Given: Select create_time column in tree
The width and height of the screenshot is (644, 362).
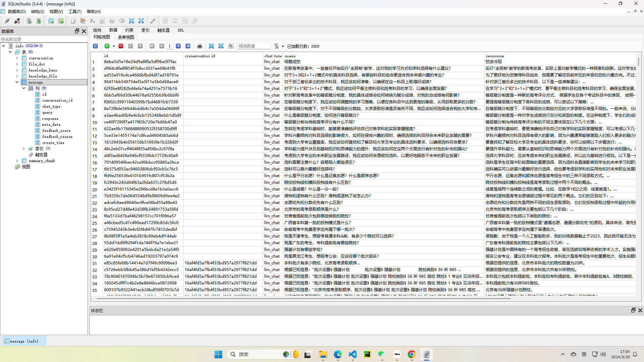Looking at the screenshot, I should 53,143.
